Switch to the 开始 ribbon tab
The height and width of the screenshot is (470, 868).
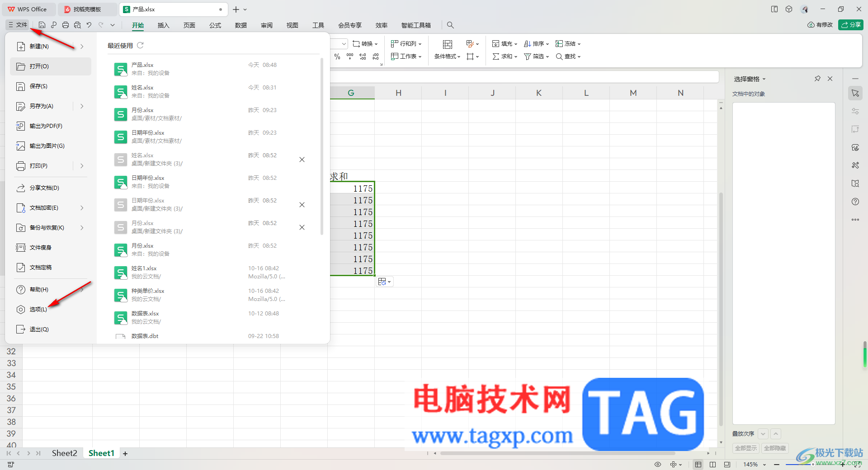[x=138, y=25]
